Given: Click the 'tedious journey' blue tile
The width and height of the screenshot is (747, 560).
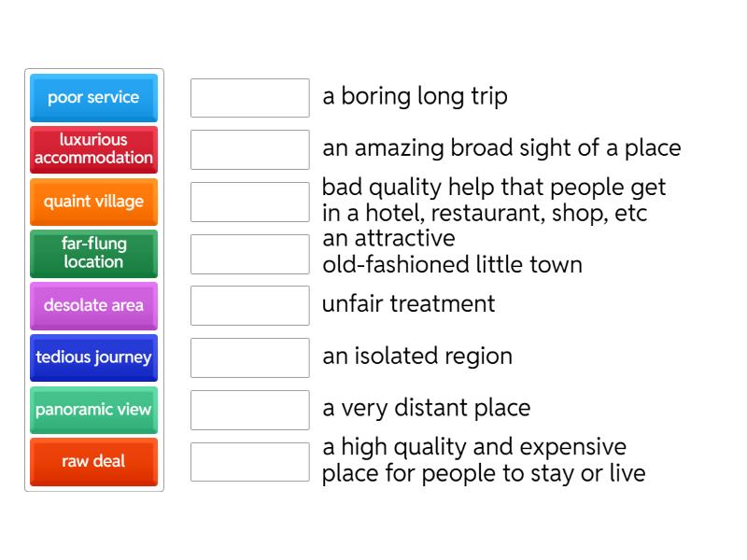Looking at the screenshot, I should pos(93,357).
